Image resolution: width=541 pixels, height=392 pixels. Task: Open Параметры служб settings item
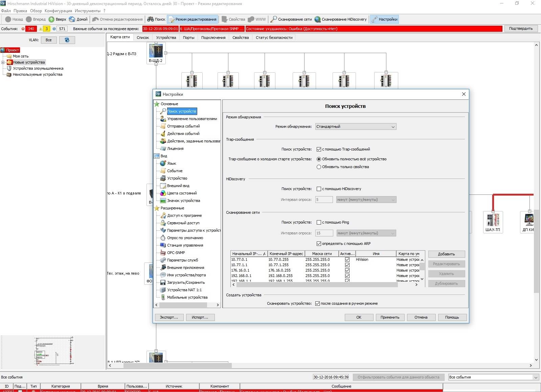tap(182, 260)
